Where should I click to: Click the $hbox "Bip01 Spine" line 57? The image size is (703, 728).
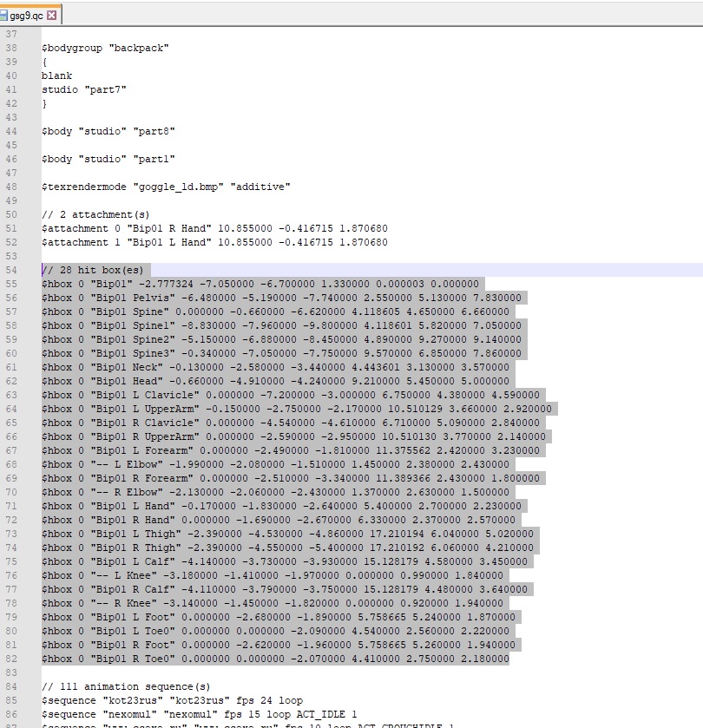pos(276,312)
